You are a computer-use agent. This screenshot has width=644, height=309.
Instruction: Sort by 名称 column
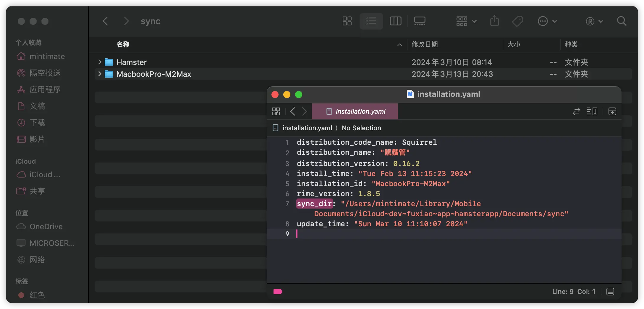point(123,44)
